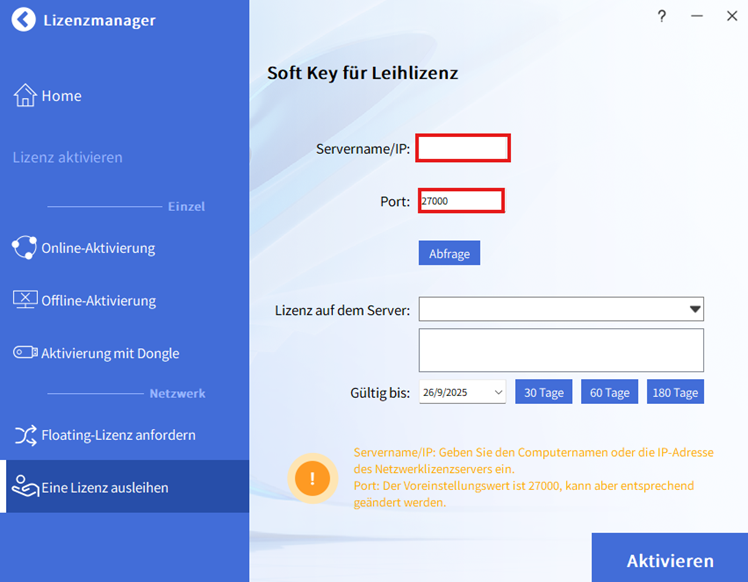Viewport: 748px width, 582px height.
Task: Open the Home menu item
Action: point(61,96)
